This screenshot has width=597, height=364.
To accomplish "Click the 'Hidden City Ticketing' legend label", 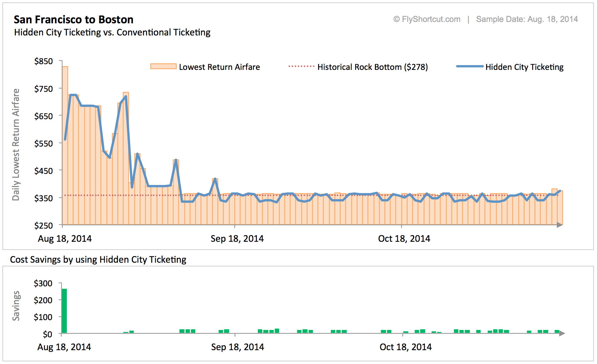I will coord(524,67).
